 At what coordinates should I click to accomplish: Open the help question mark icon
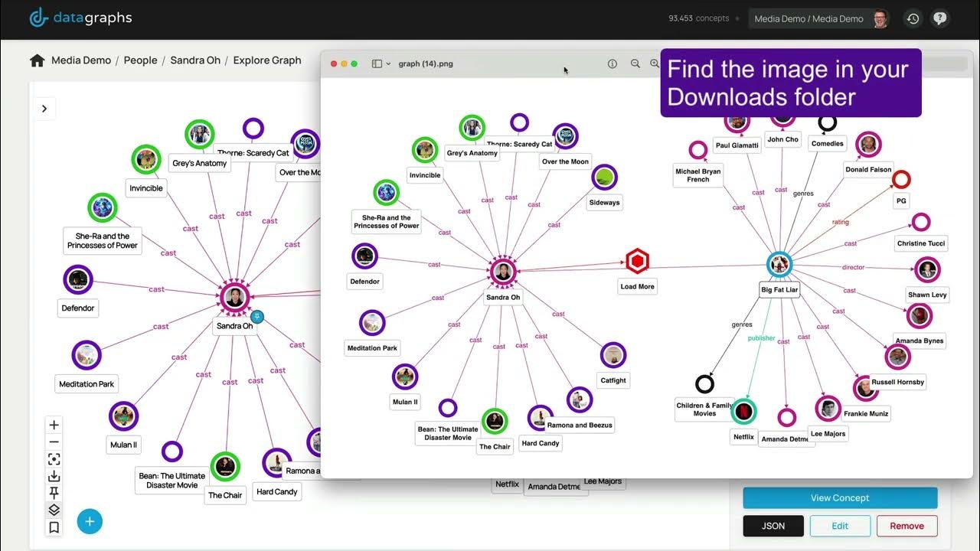(x=940, y=19)
